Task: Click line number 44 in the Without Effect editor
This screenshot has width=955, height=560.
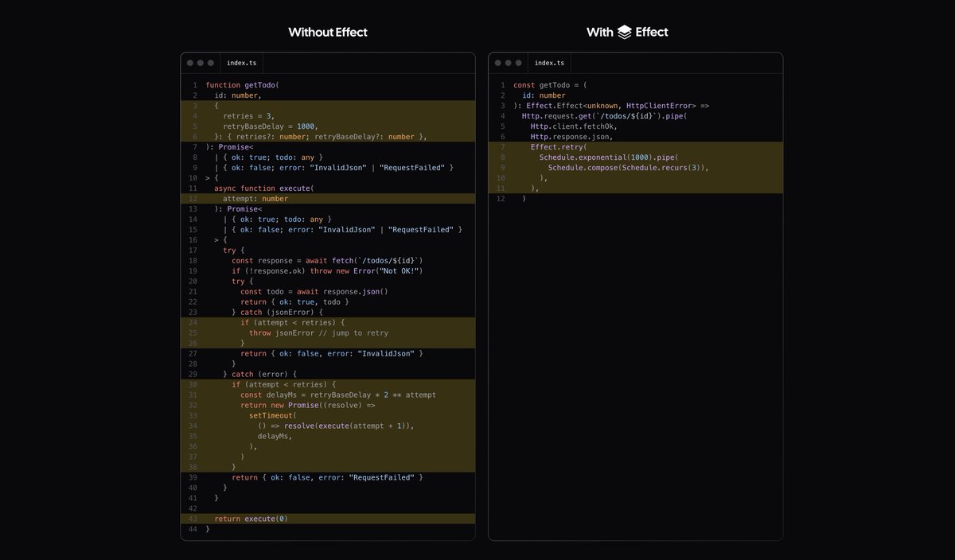Action: click(193, 530)
